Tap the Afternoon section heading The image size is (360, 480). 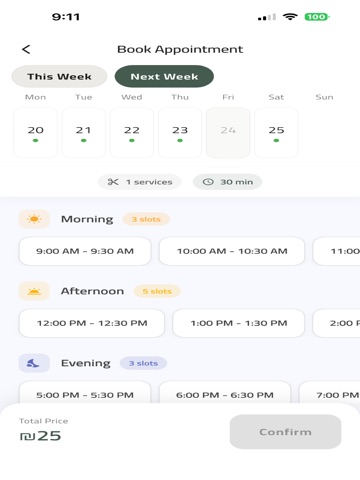(x=92, y=291)
